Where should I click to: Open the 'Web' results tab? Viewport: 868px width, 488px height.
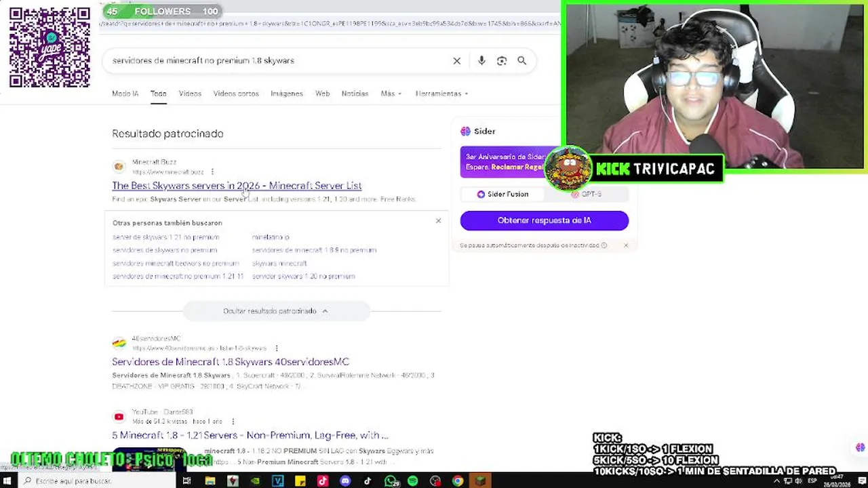tap(322, 94)
